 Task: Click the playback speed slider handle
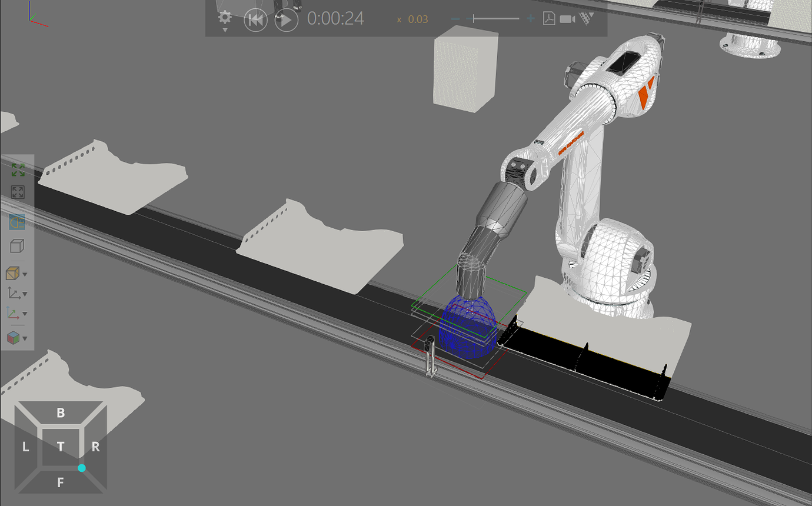[x=473, y=18]
